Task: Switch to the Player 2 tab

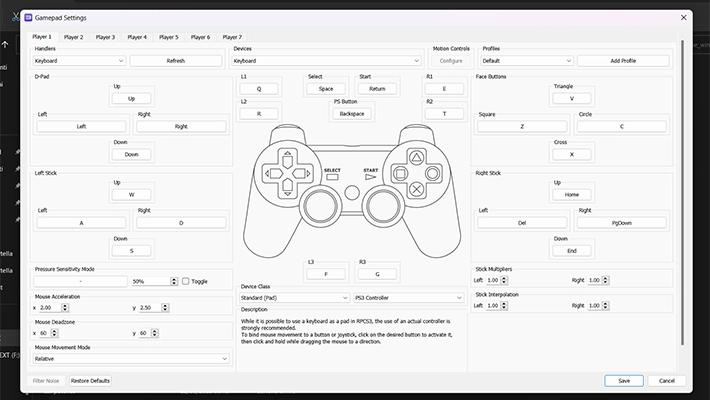Action: (x=73, y=37)
